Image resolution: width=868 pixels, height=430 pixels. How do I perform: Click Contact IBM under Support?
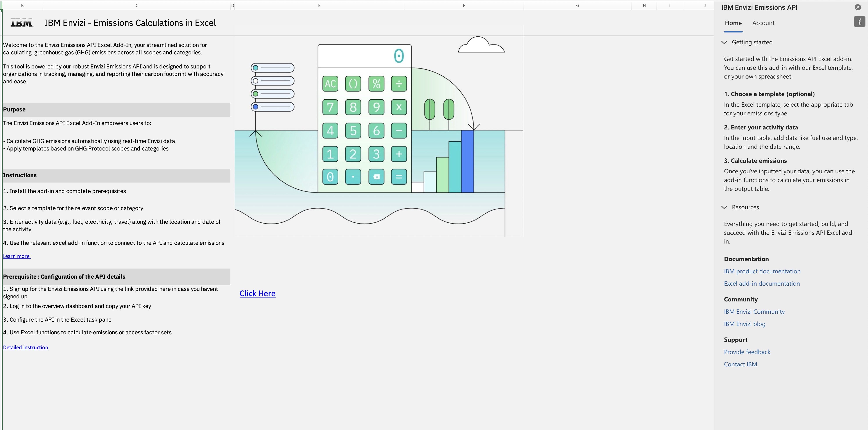pos(741,364)
